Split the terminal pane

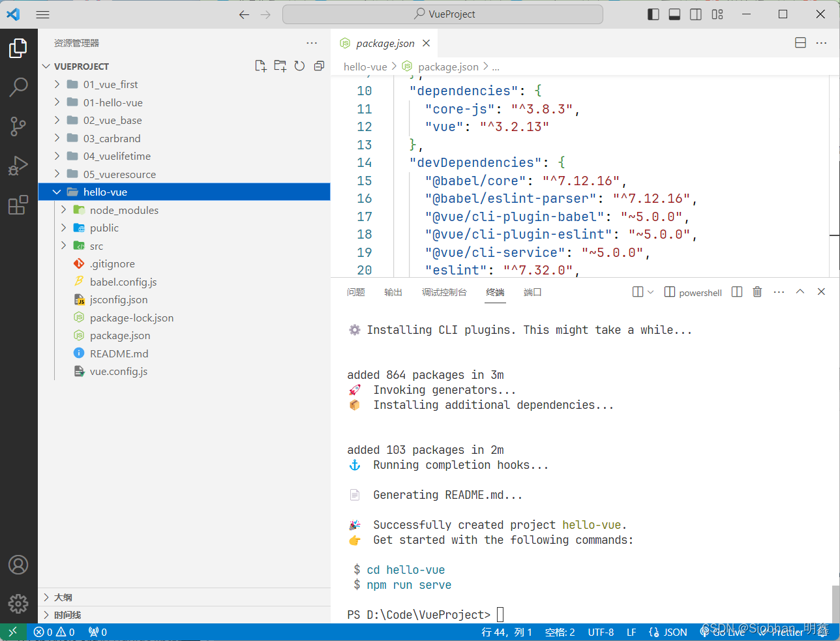(737, 292)
